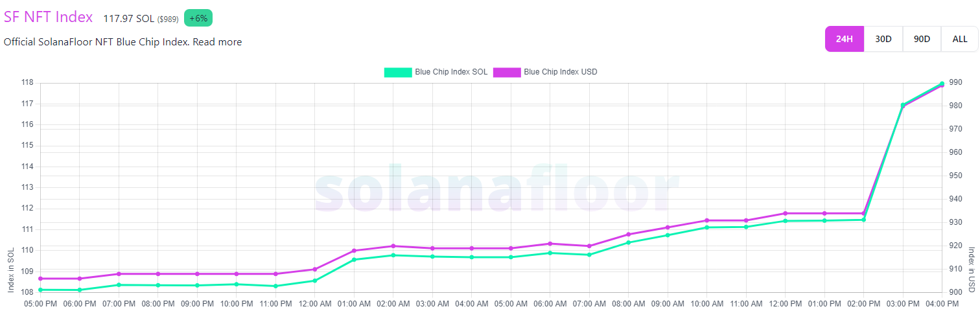Hide the Blue Chip Index SOL series label

[451, 72]
